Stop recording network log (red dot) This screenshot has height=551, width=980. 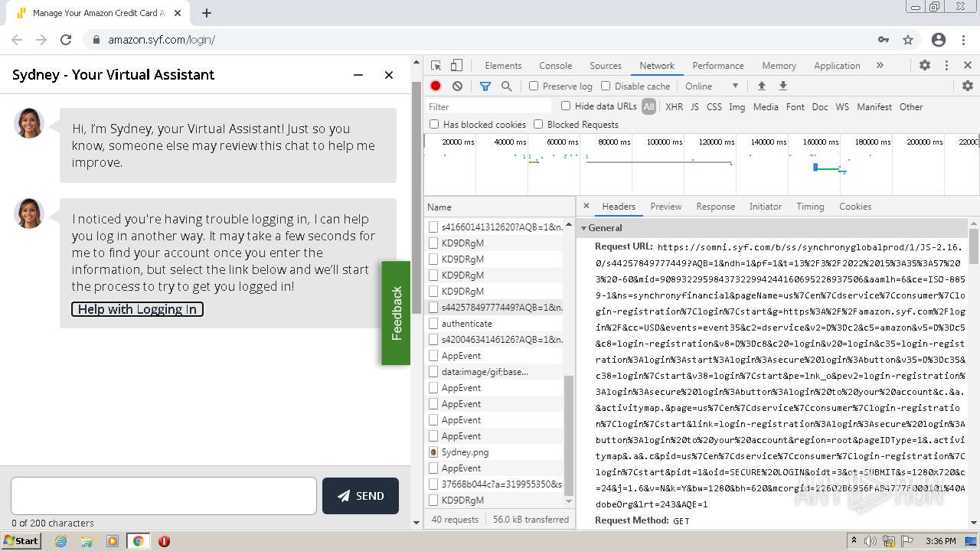436,86
